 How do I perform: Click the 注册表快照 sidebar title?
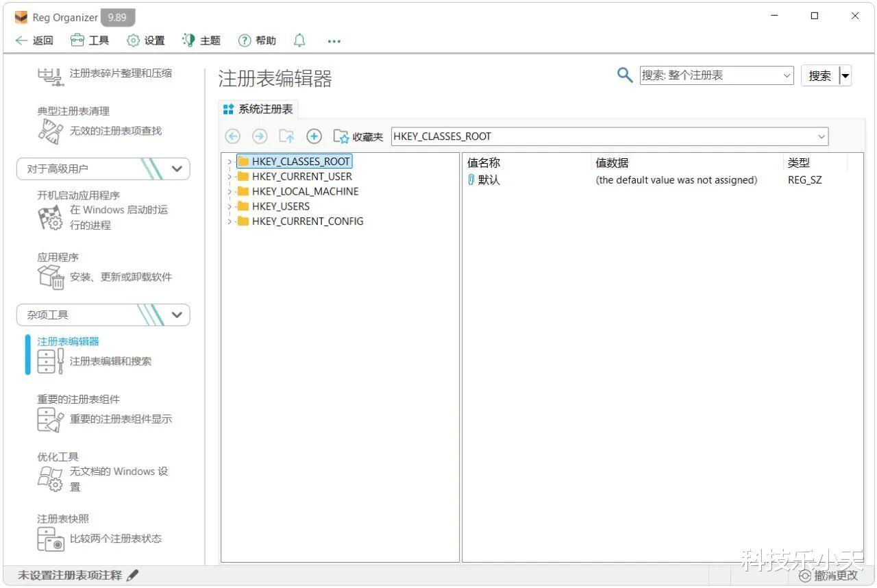[x=63, y=519]
